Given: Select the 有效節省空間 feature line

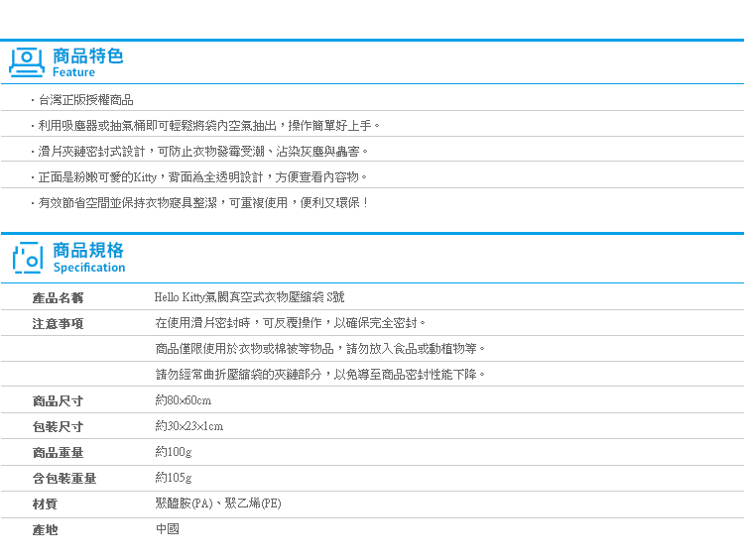Looking at the screenshot, I should (x=202, y=203).
